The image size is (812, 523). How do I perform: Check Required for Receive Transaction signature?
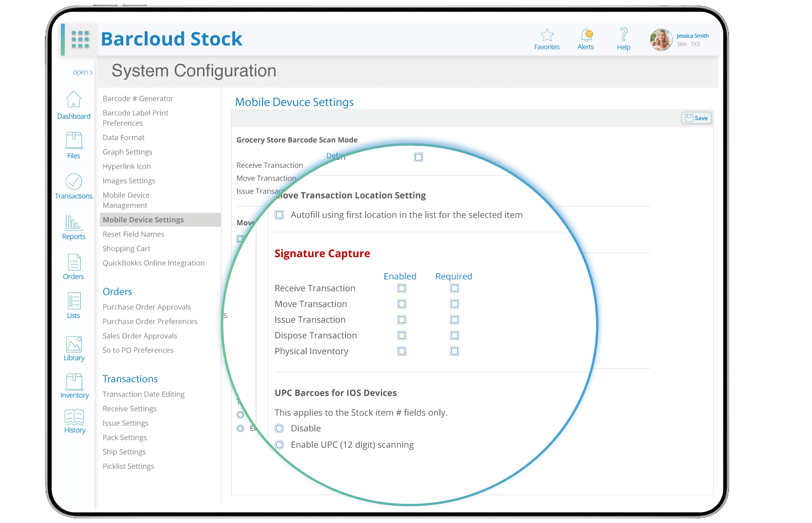click(x=455, y=288)
